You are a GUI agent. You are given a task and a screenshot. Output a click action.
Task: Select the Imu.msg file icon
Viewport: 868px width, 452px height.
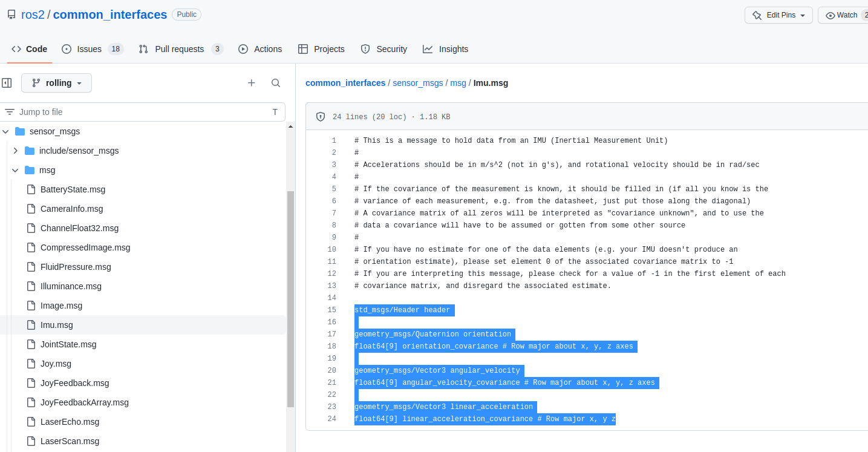click(30, 325)
